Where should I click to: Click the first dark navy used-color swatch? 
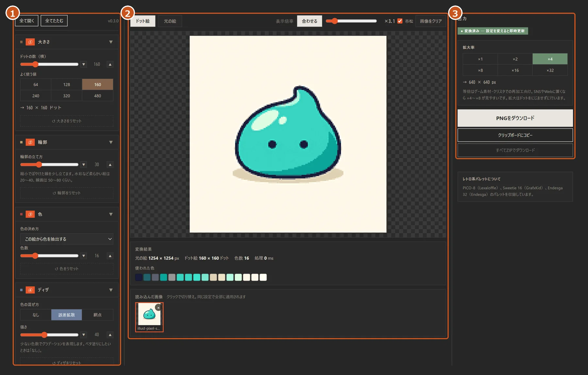139,277
